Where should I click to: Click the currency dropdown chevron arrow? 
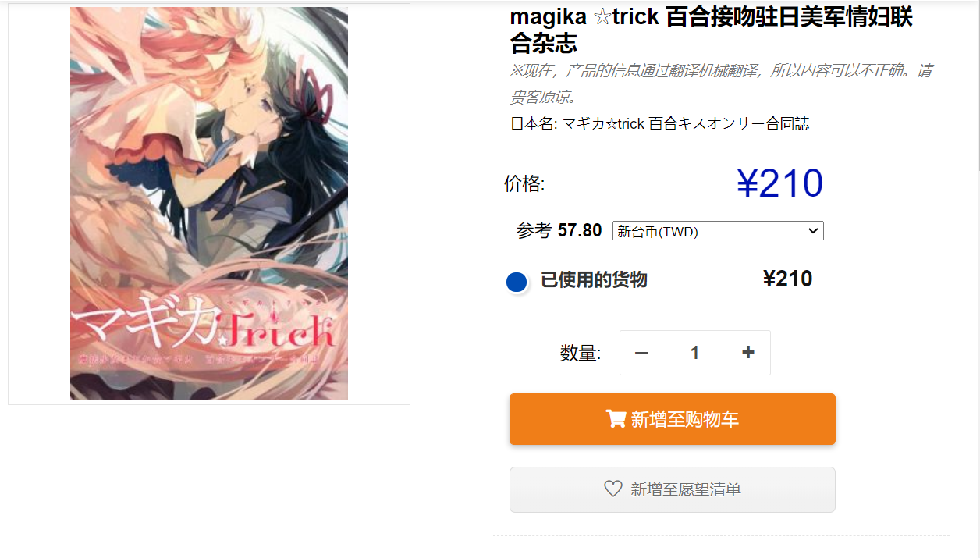(813, 231)
